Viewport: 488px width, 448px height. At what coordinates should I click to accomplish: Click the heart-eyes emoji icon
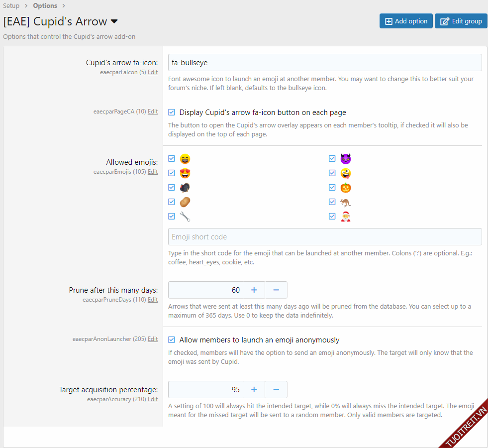[x=185, y=173]
